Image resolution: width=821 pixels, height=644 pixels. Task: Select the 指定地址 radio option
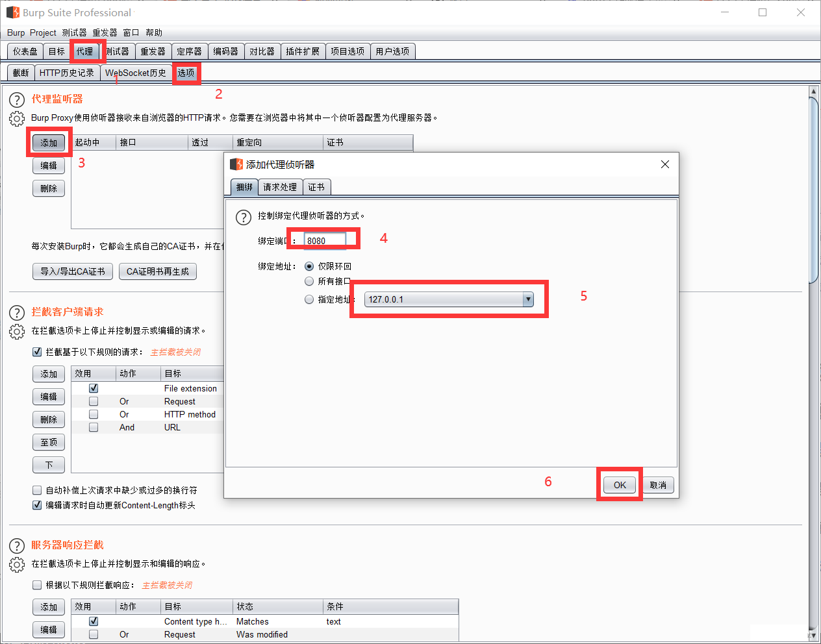(309, 299)
